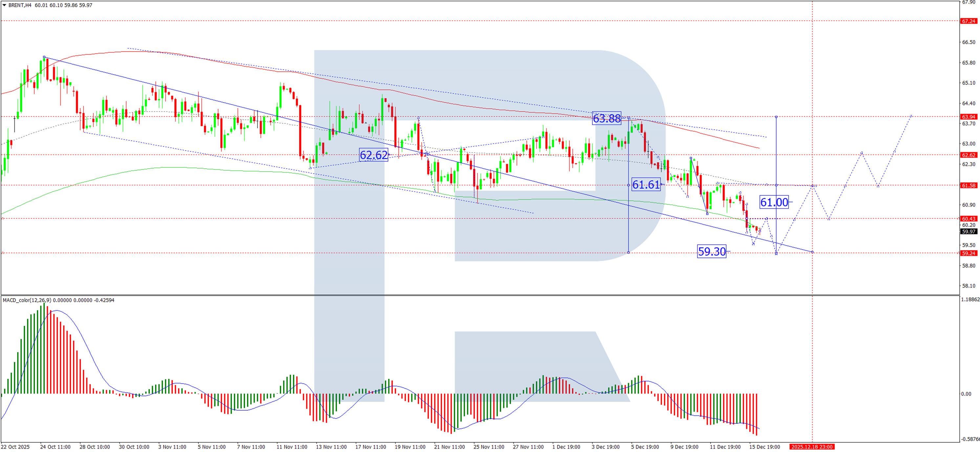Click the red 63.94 price axis tag
This screenshot has width=980, height=452.
[969, 117]
